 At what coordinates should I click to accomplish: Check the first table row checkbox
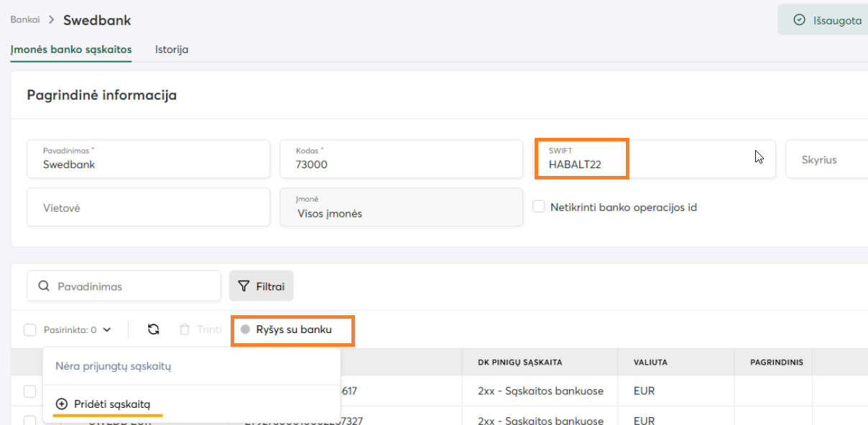point(29,391)
